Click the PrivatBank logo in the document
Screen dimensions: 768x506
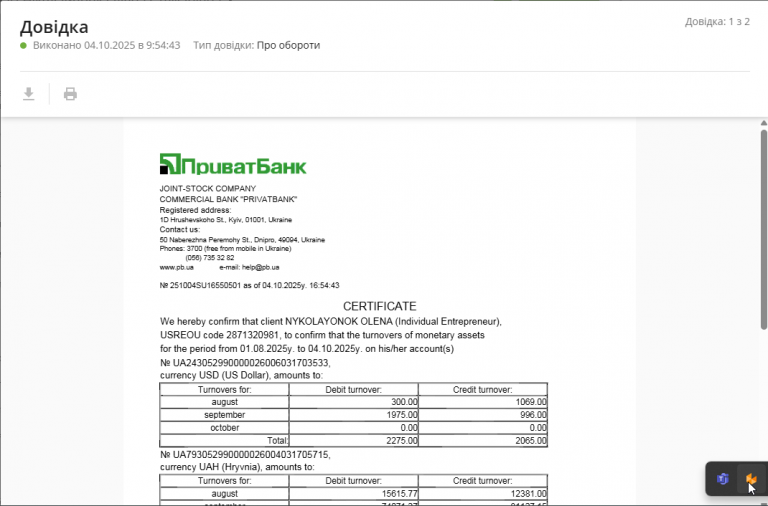point(233,164)
